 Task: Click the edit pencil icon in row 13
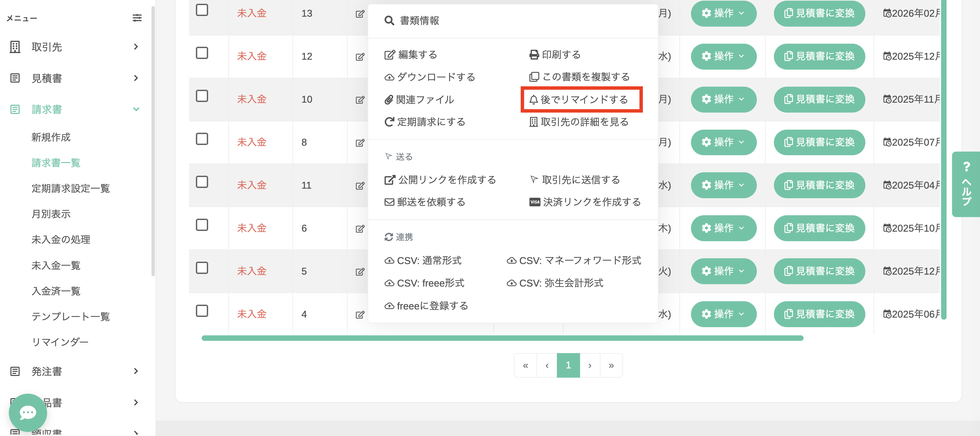360,14
